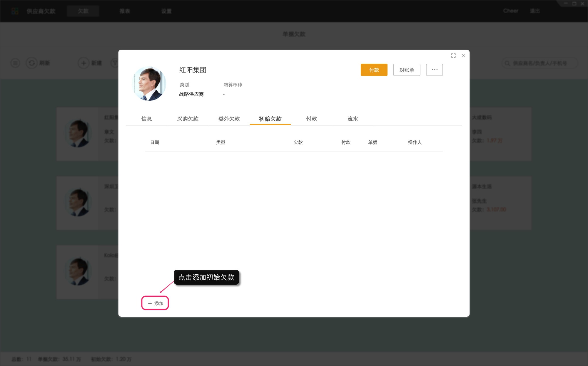Switch to the 信息 tab

point(147,119)
